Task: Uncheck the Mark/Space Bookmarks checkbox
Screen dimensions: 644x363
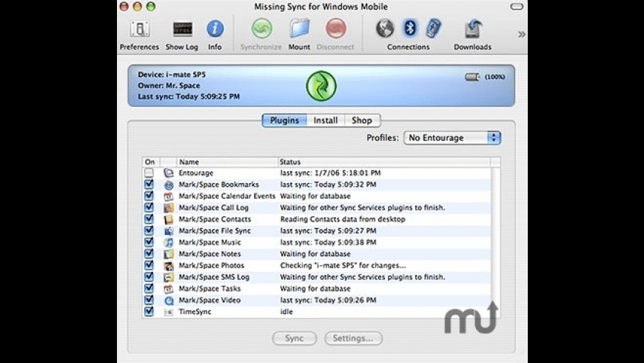Action: tap(149, 184)
